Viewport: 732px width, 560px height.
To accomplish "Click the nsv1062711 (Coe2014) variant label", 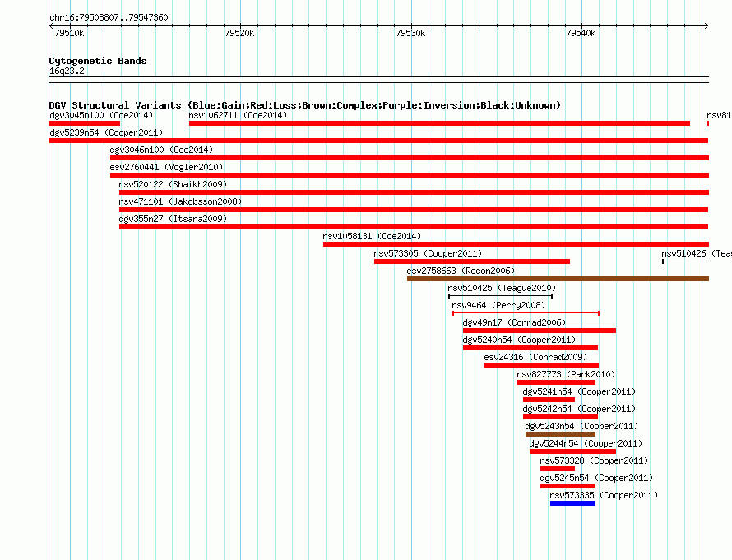I will click(238, 115).
